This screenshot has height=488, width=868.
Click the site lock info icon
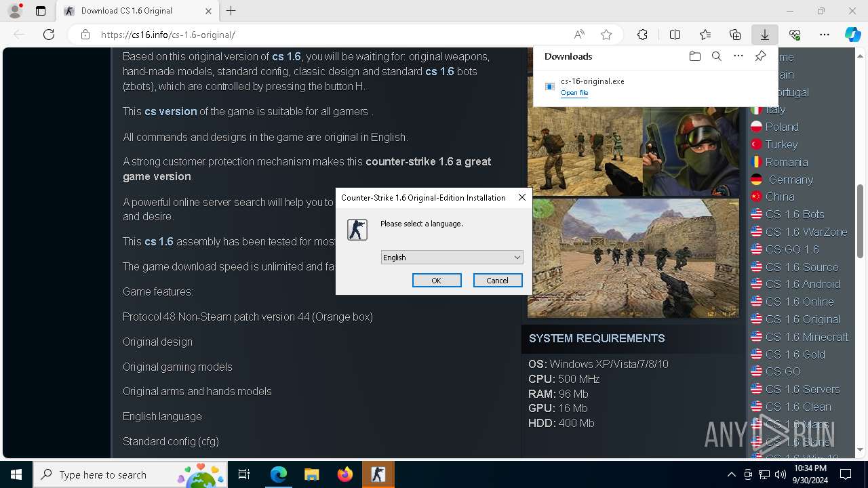(x=85, y=35)
